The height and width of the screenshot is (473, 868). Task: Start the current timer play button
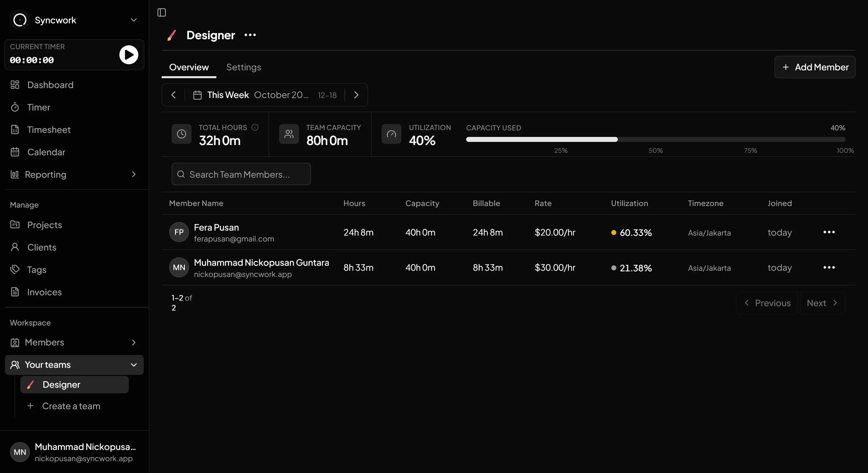(129, 55)
